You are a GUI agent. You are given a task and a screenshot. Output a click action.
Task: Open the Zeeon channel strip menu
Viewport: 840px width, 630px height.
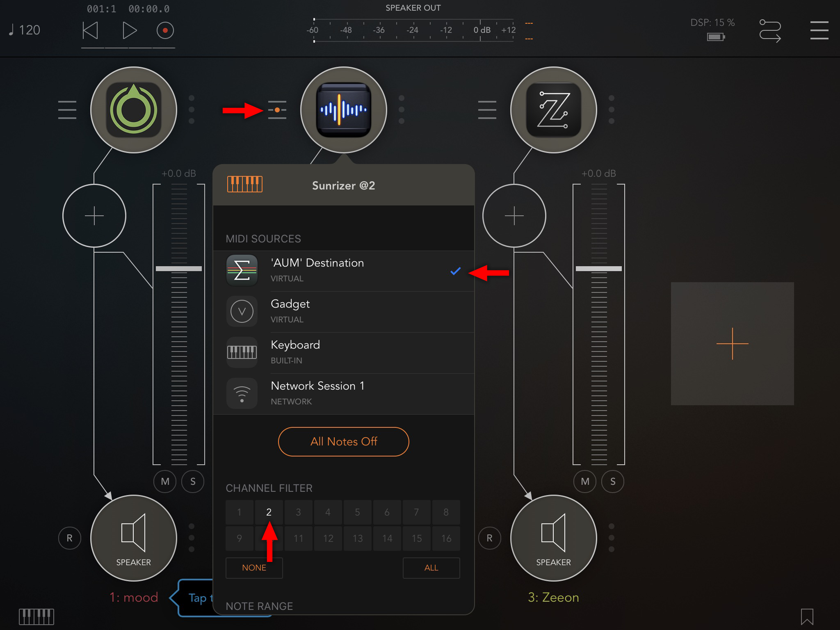pyautogui.click(x=487, y=110)
